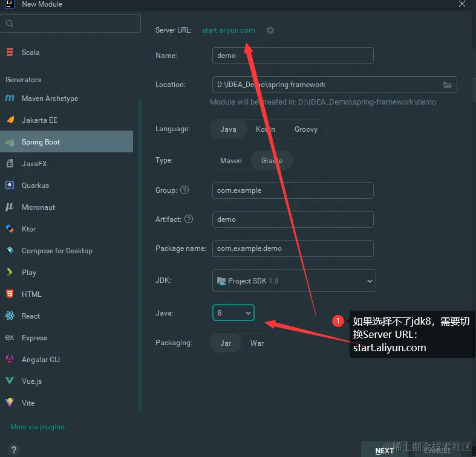Select Angular CLI generator
Image resolution: width=476 pixels, height=457 pixels.
[67, 359]
